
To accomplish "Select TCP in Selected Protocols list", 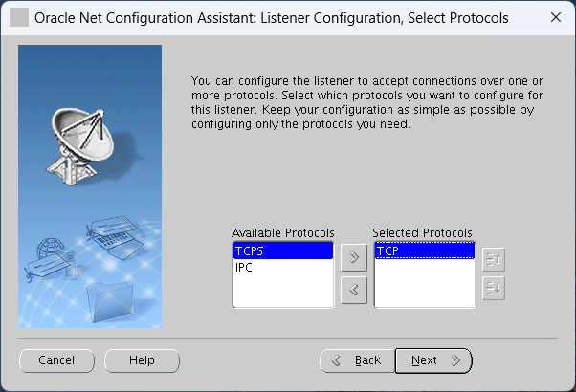I will tap(425, 250).
